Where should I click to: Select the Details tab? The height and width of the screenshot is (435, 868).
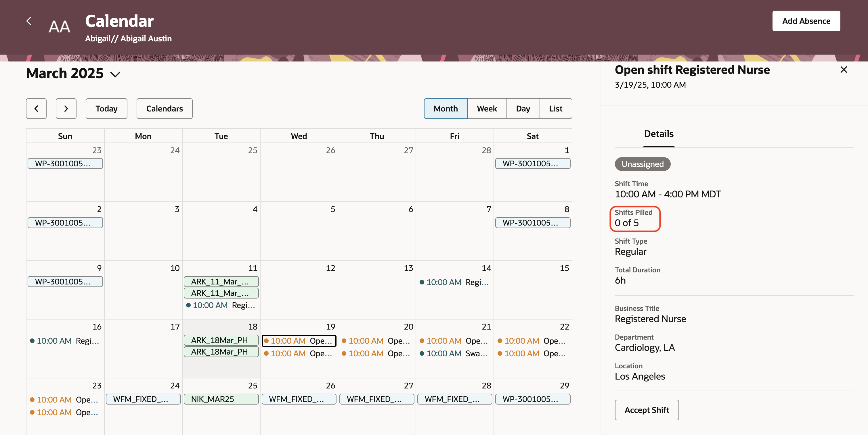coord(658,134)
